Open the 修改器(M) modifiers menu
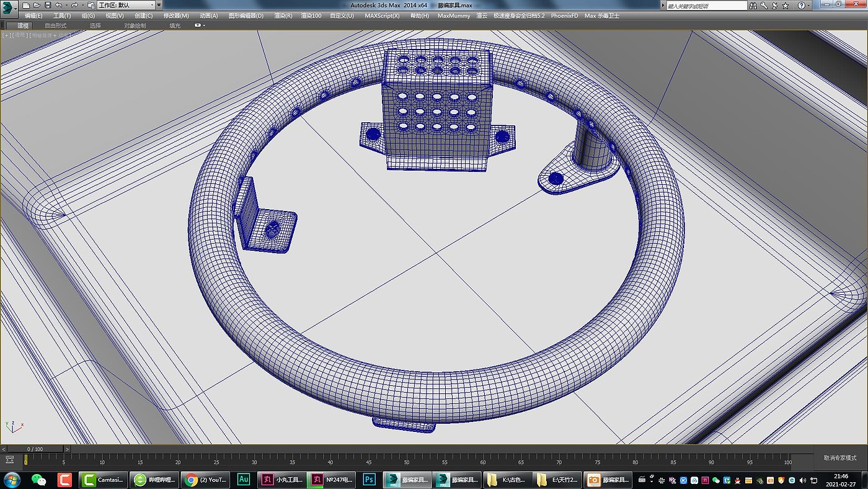 (176, 16)
